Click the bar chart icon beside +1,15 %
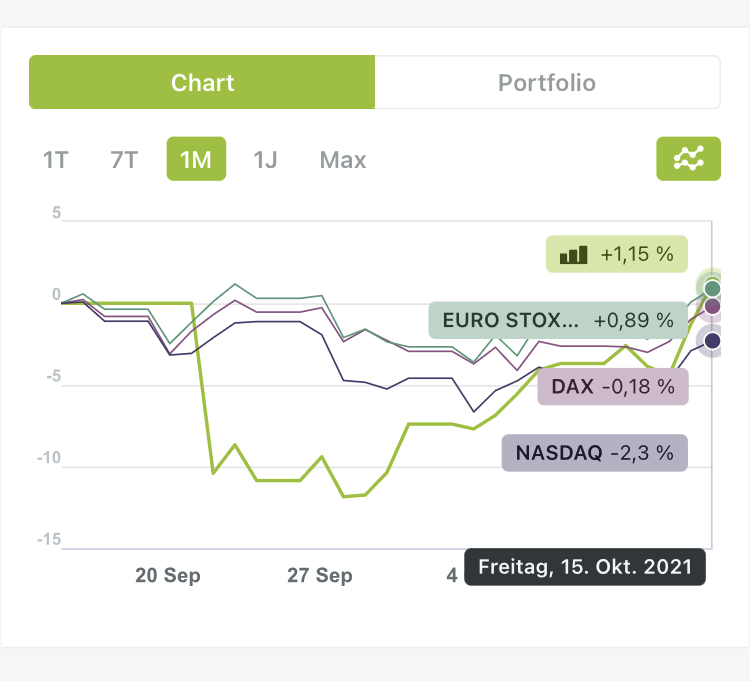The image size is (750, 681). [573, 255]
